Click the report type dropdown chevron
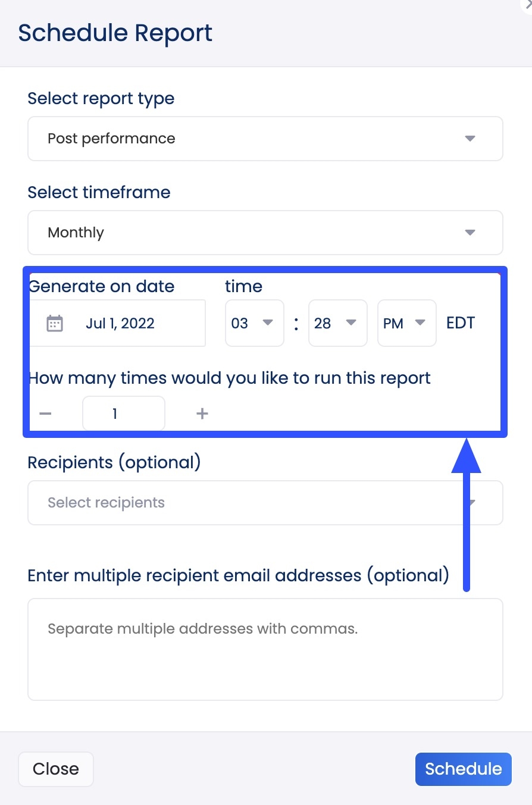This screenshot has height=805, width=532. 470,139
